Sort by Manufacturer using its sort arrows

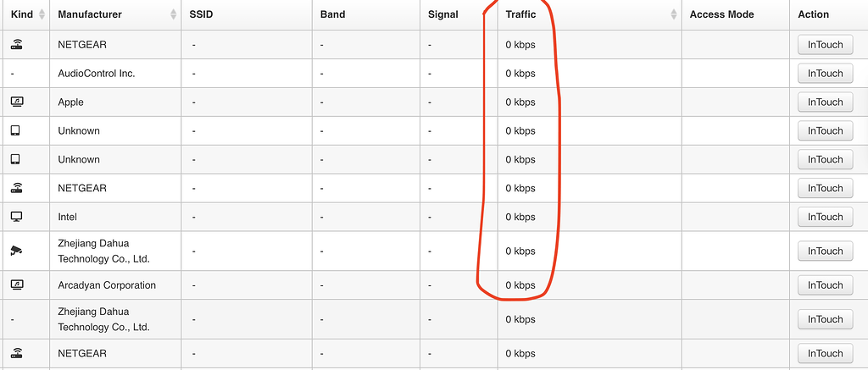click(x=174, y=14)
